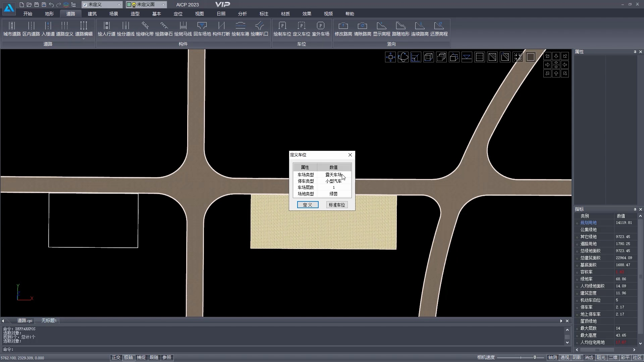
Task: Click the zoom extents converging arrows icon
Action: click(518, 57)
